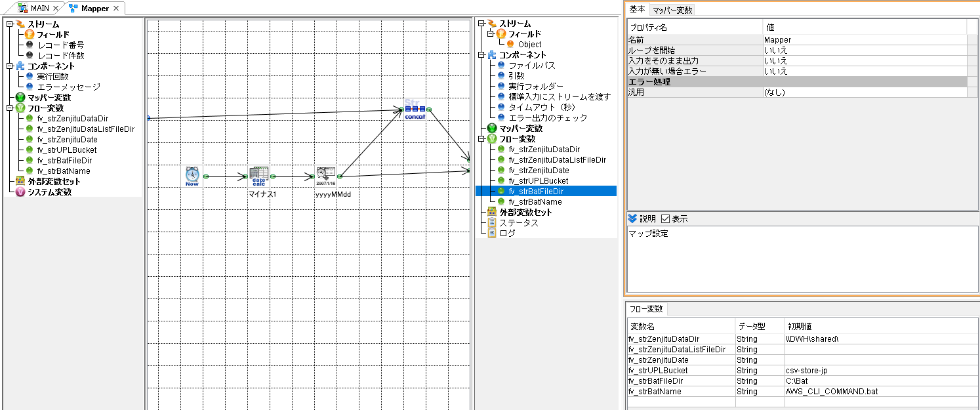Select the システム変数 icon in left panel
Viewport: 980px width, 410px height.
coord(20,191)
